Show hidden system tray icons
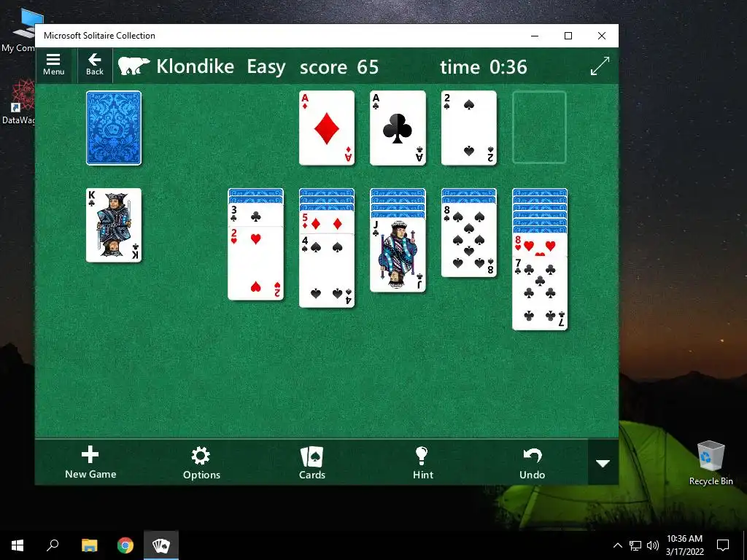 (617, 545)
